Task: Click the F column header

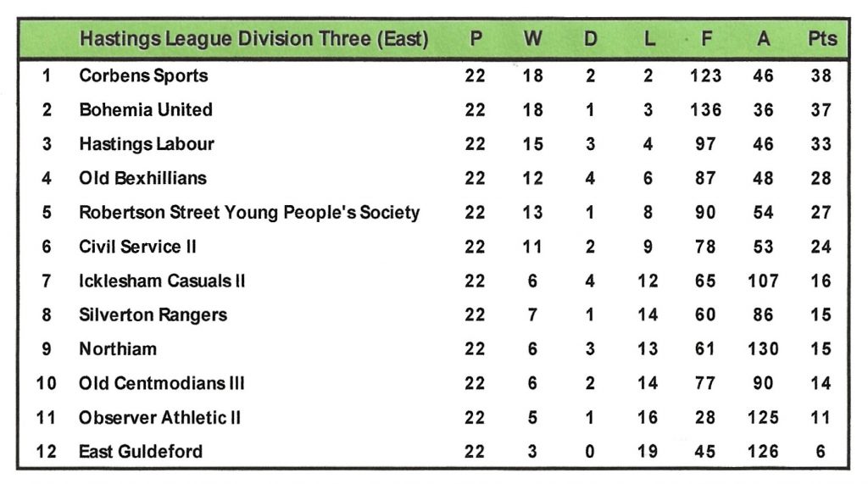Action: 705,39
